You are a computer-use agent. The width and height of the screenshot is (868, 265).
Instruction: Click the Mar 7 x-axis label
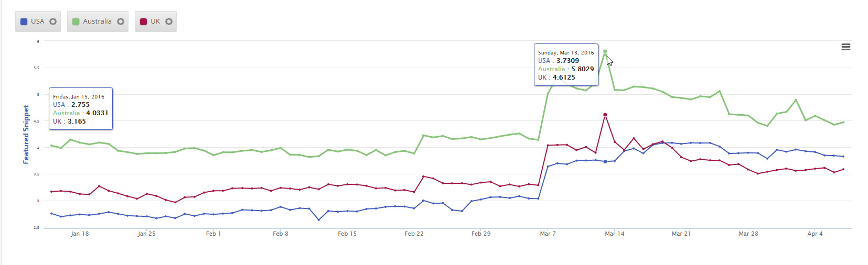[548, 234]
